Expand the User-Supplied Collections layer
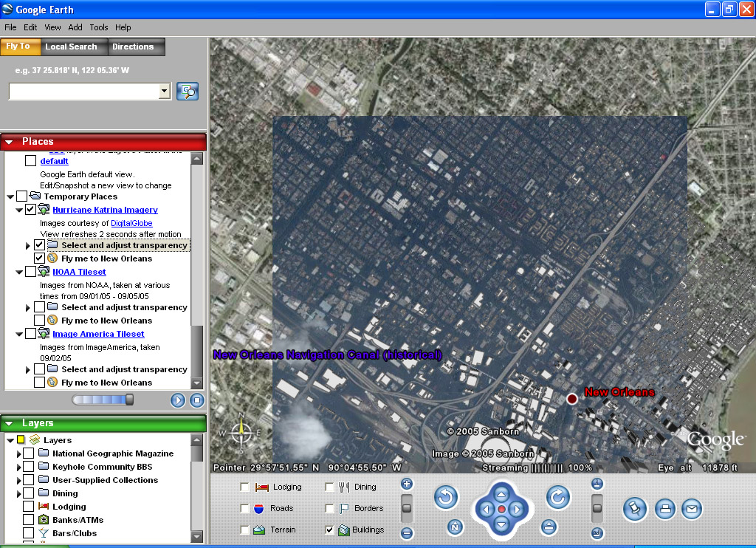The height and width of the screenshot is (548, 756). point(18,481)
